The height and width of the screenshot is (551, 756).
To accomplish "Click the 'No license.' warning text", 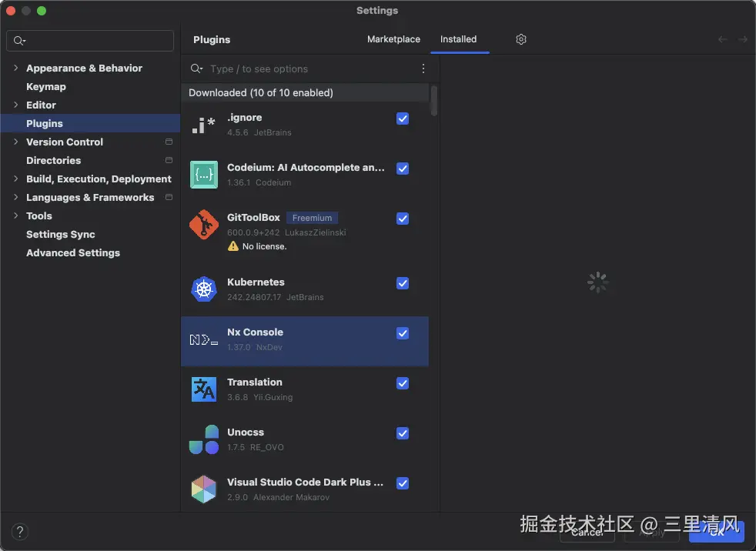I will click(264, 246).
